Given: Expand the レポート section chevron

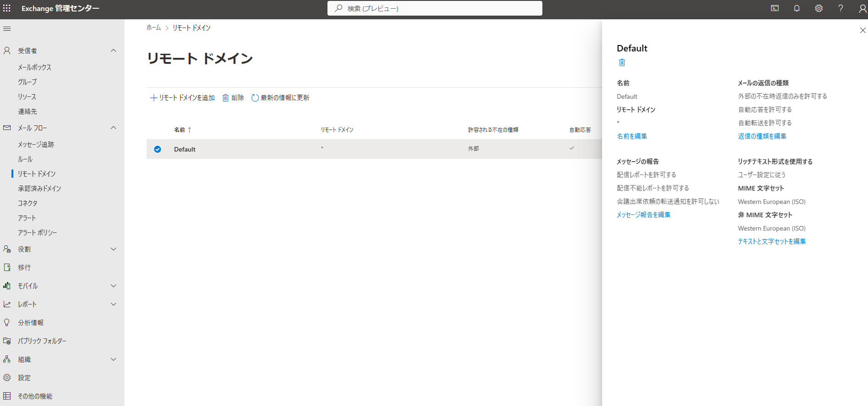Looking at the screenshot, I should [x=113, y=304].
